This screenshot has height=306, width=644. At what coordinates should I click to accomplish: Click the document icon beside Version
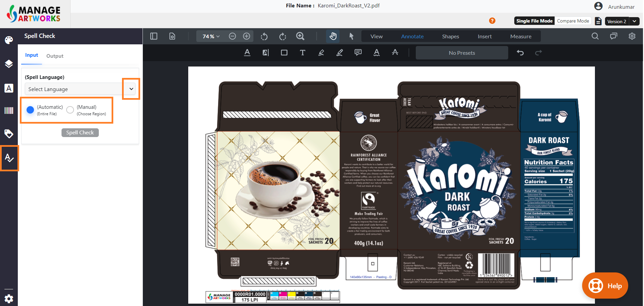click(x=598, y=21)
